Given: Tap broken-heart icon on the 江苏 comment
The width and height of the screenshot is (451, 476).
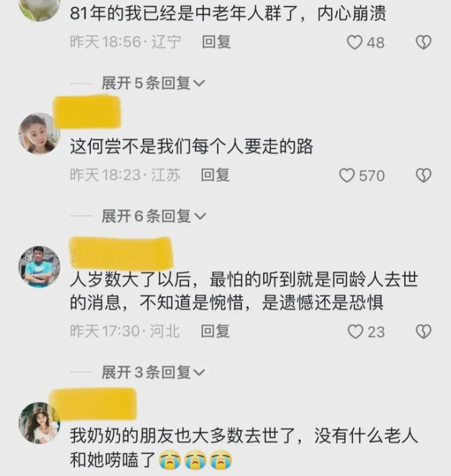Looking at the screenshot, I should click(423, 175).
